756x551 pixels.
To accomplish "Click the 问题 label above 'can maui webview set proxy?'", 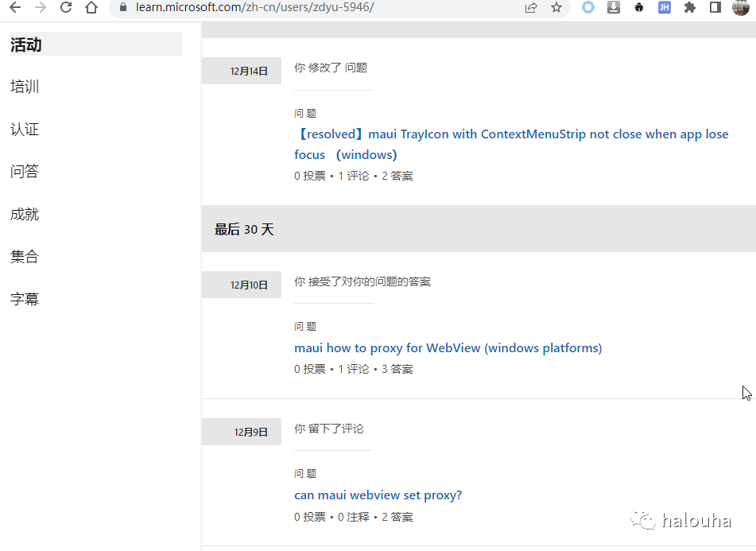I will point(305,474).
